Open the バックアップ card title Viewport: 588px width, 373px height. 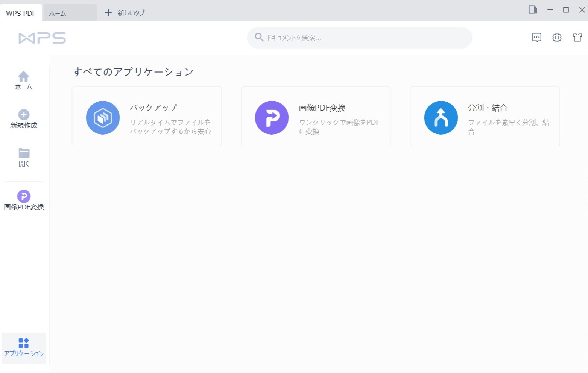tap(153, 108)
